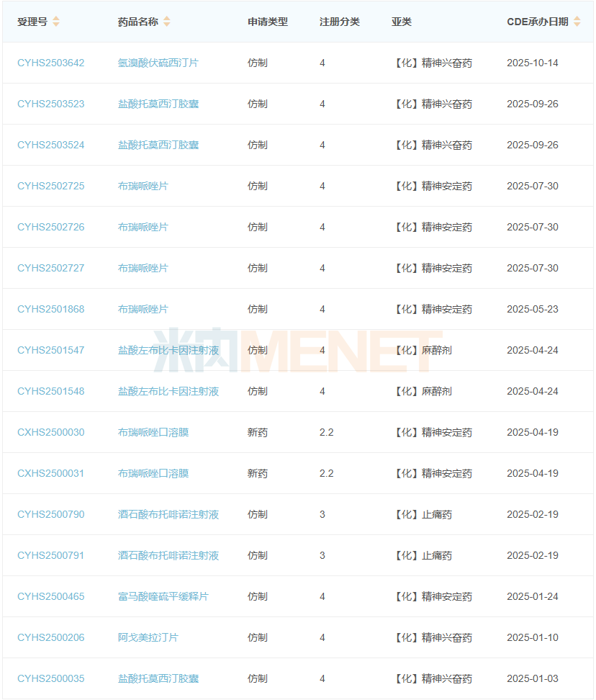
Task: Open acceptance number CYHS2503523 link
Action: 50,104
